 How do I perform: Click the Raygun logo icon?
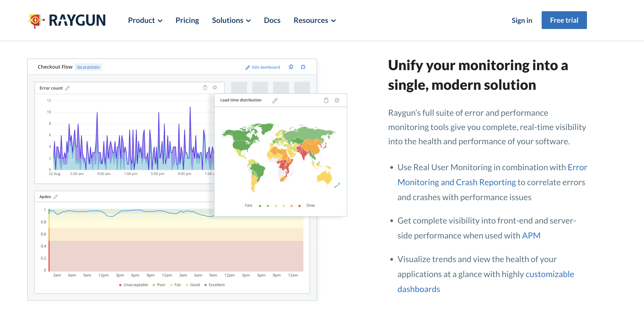[36, 20]
